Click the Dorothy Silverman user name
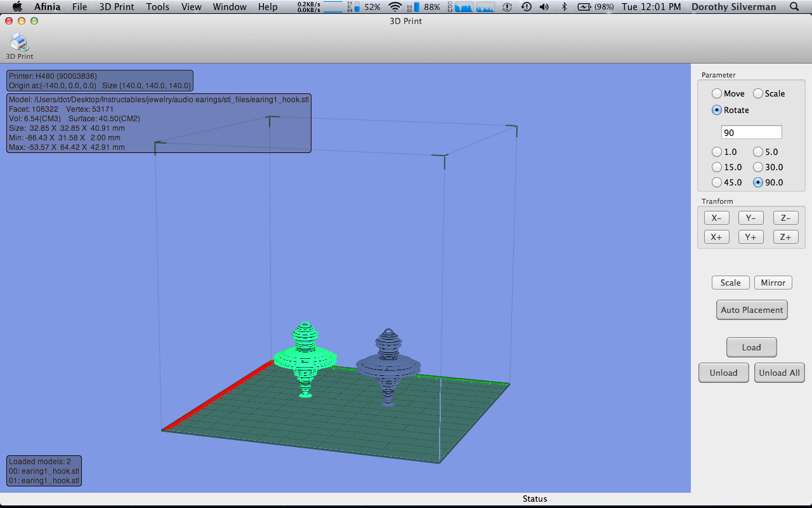 point(734,7)
